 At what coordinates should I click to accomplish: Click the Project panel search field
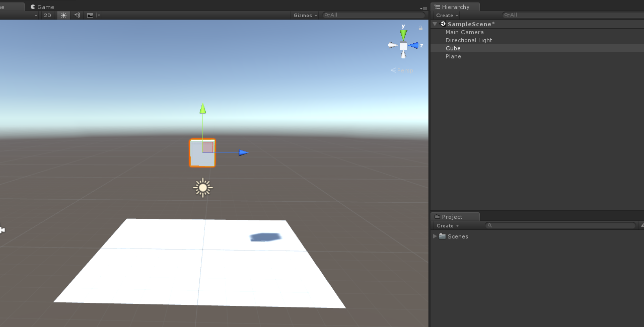(560, 226)
